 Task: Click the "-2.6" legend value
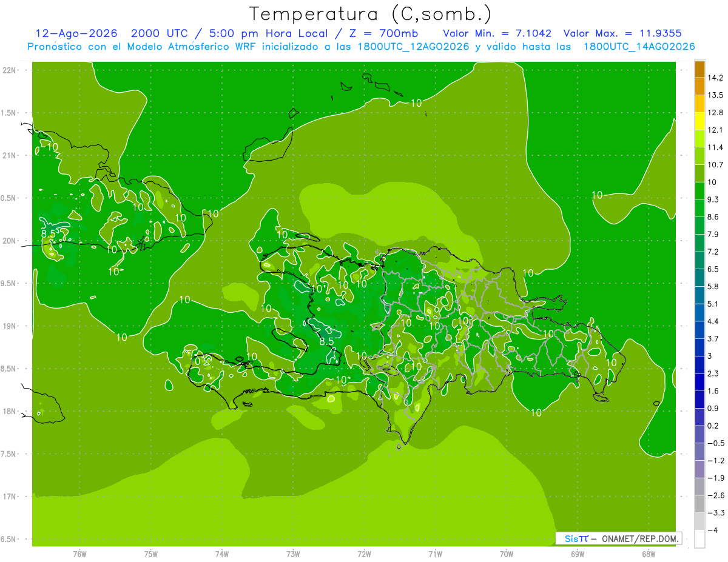(x=716, y=495)
